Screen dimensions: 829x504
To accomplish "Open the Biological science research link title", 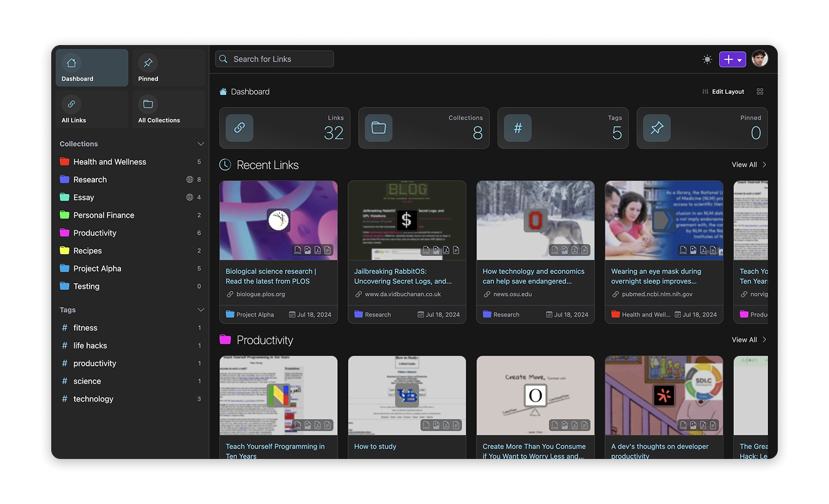I will 271,276.
